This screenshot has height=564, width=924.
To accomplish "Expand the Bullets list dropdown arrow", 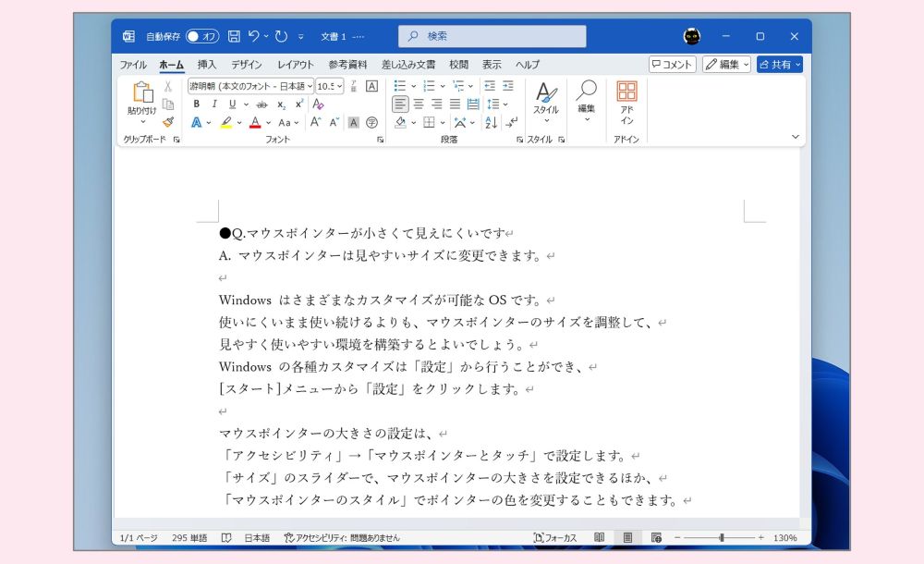I will click(x=414, y=86).
